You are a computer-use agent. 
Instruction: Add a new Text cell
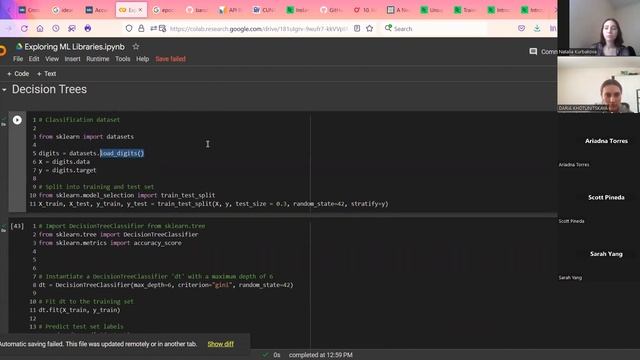click(47, 74)
